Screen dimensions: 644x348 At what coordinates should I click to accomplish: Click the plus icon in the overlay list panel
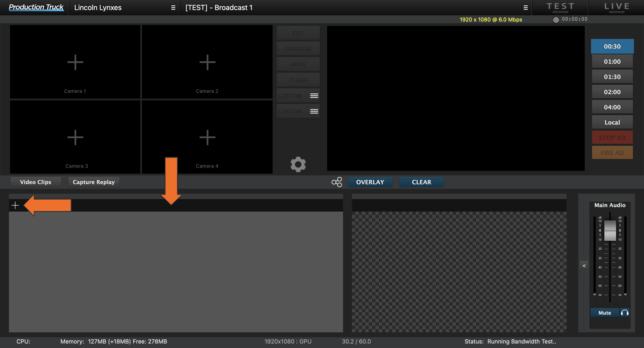point(15,205)
